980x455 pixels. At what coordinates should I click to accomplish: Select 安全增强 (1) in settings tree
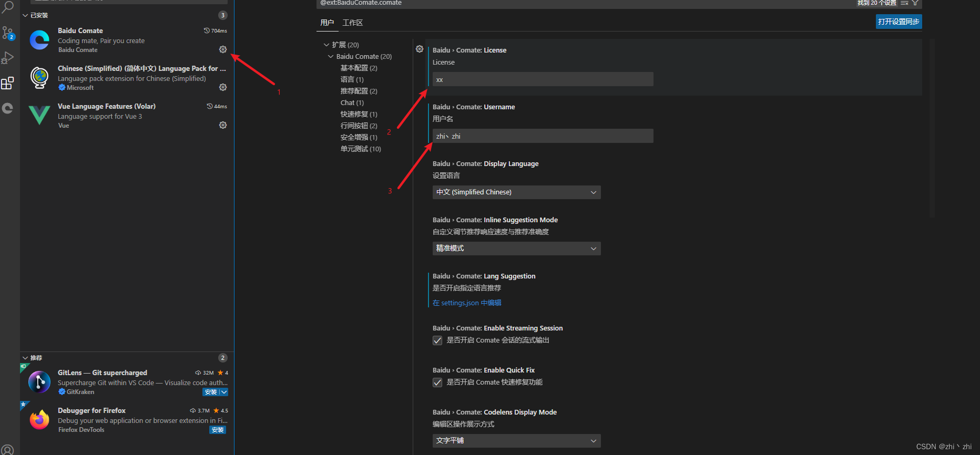pyautogui.click(x=359, y=137)
